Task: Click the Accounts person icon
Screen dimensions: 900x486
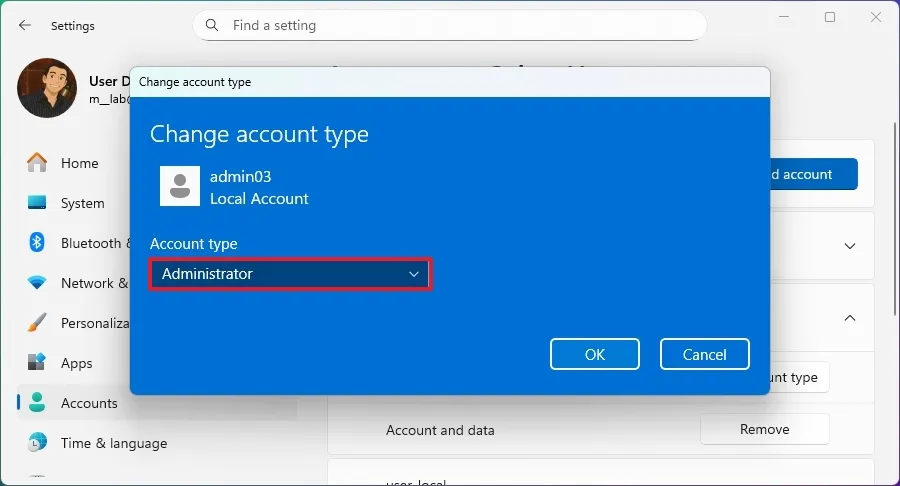Action: [x=37, y=403]
